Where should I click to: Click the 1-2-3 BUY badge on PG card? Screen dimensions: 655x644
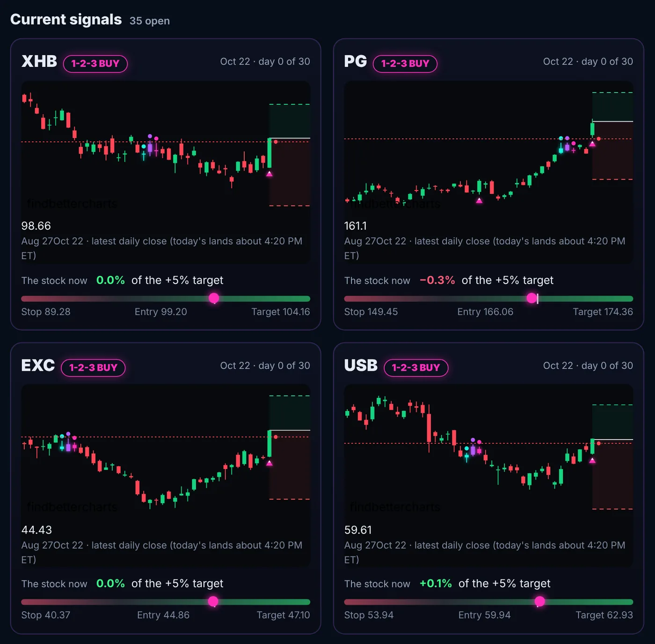click(405, 64)
